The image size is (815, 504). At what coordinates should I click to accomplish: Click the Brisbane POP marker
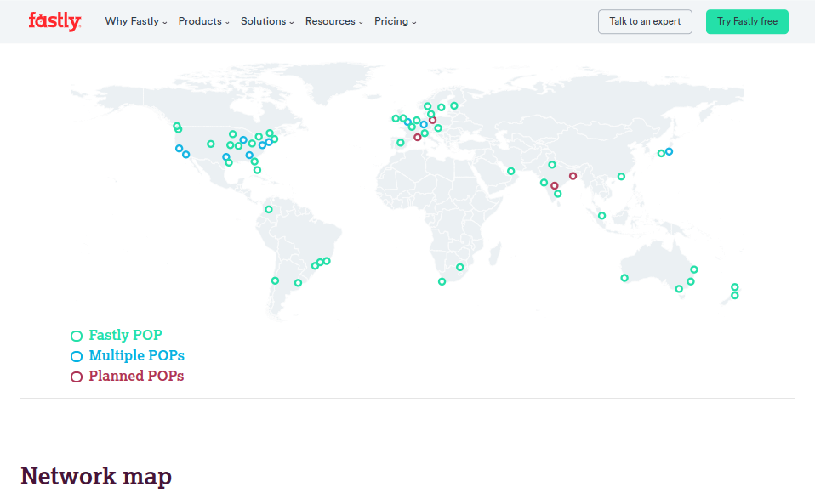point(694,270)
